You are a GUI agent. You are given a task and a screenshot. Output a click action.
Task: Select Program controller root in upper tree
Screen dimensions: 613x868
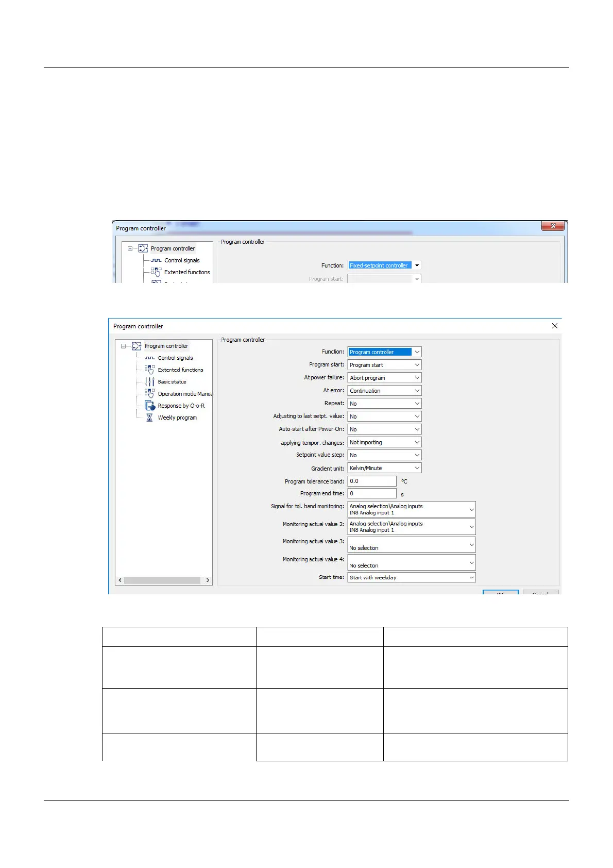[173, 248]
